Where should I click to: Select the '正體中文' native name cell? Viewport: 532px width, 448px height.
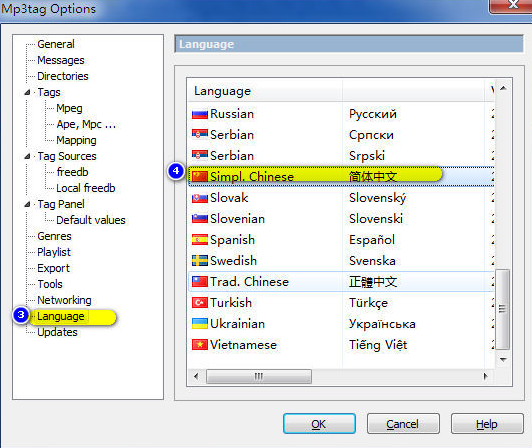(373, 282)
